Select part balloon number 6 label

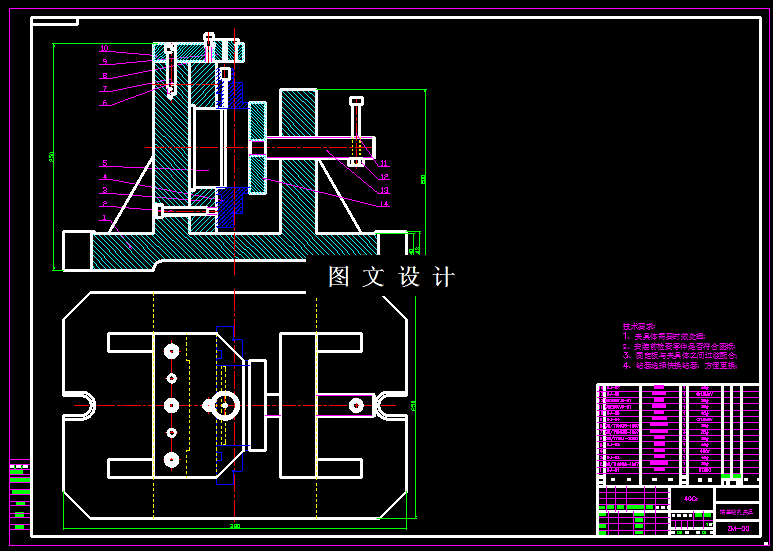[x=105, y=103]
